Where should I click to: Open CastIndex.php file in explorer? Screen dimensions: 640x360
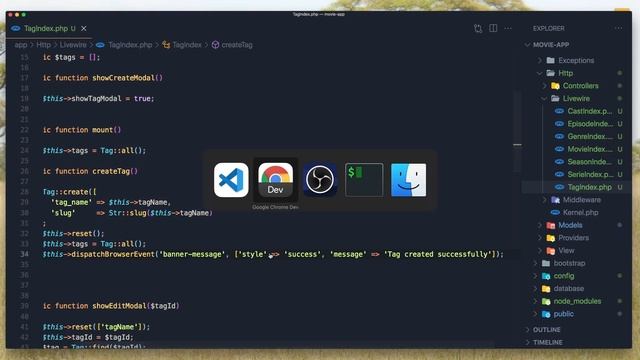[589, 111]
